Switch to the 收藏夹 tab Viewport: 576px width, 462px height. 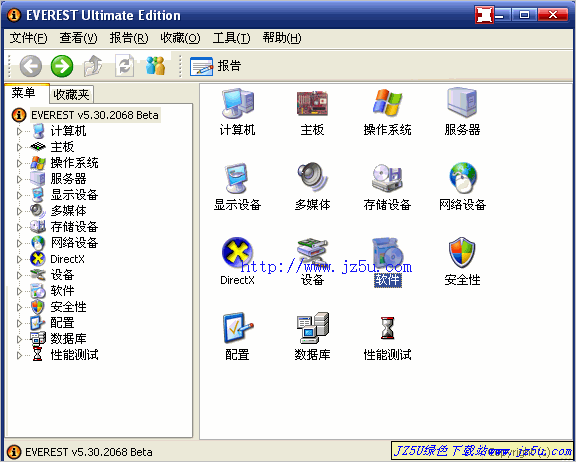(71, 95)
